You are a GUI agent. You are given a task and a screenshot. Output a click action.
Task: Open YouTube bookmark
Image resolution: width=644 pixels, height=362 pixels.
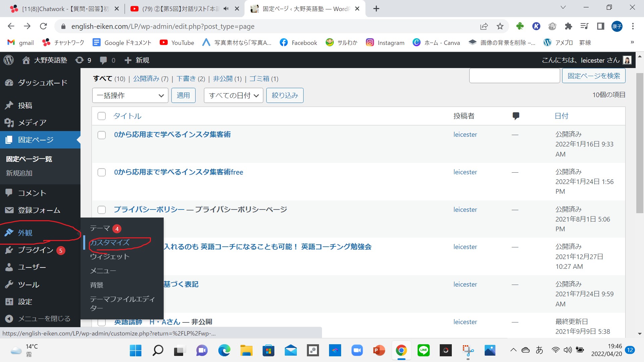[x=177, y=43]
